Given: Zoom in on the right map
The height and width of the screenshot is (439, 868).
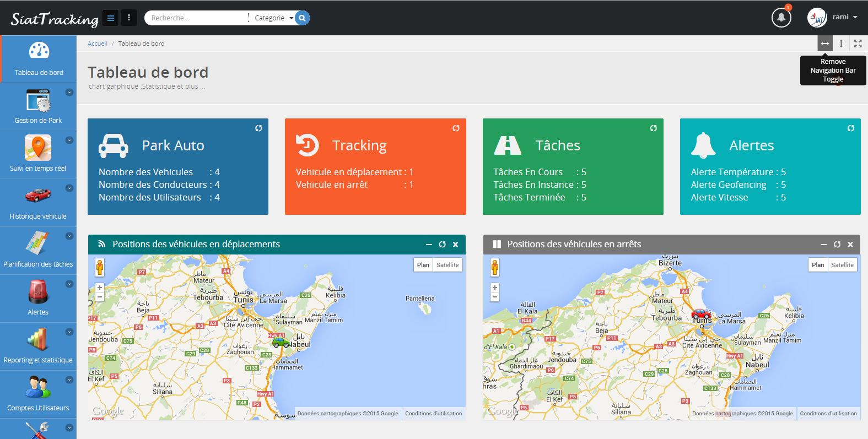Looking at the screenshot, I should (x=495, y=288).
